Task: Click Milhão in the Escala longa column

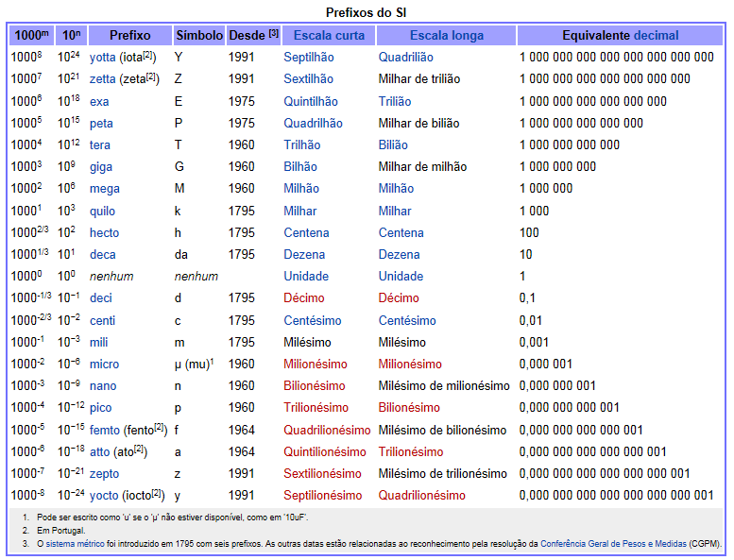Action: (396, 189)
